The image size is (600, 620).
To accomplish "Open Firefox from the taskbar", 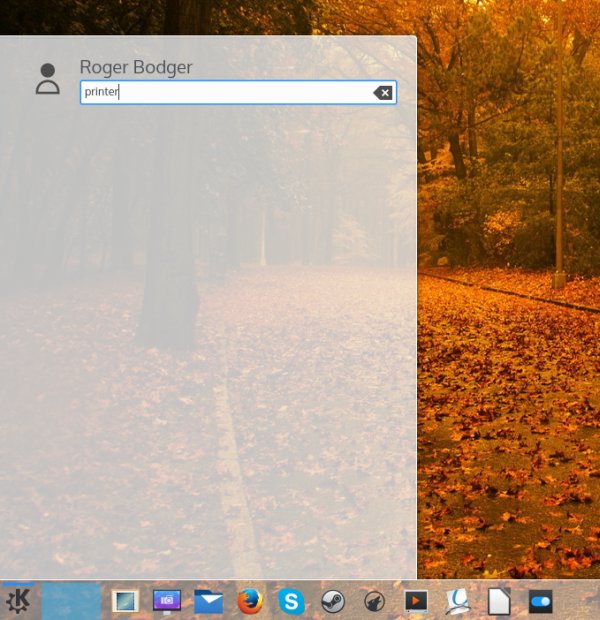I will pyautogui.click(x=250, y=601).
